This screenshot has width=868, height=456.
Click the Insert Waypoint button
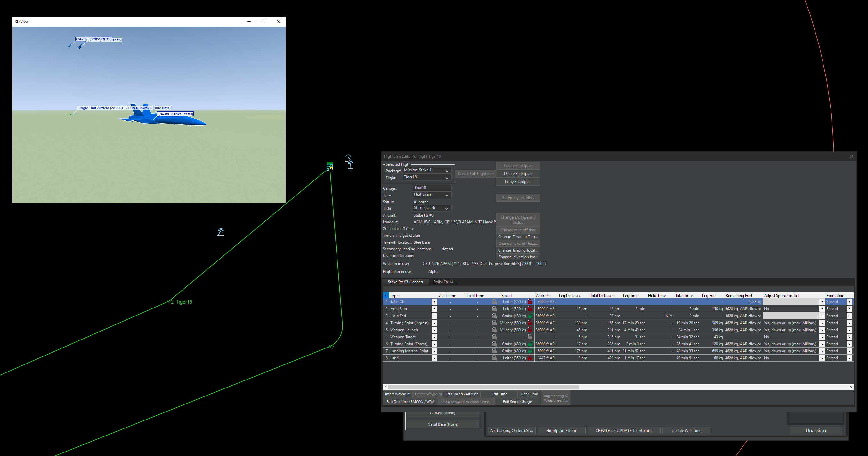click(x=398, y=394)
